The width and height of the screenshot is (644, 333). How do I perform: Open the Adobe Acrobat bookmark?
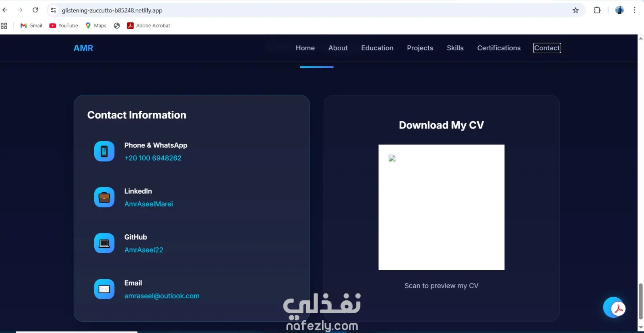coord(149,26)
